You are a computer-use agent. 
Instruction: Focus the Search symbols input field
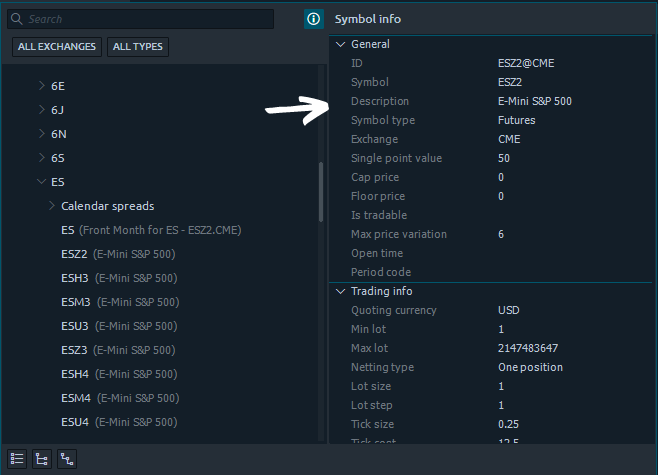point(141,19)
